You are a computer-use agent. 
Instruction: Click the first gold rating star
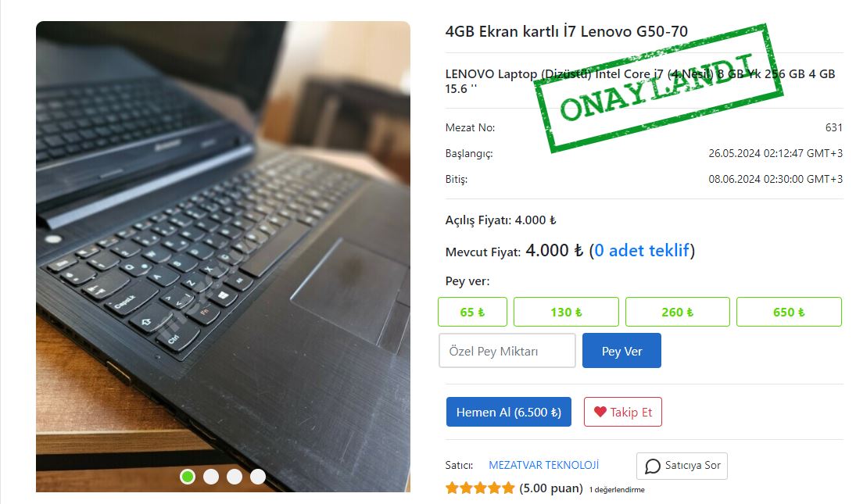(x=452, y=488)
